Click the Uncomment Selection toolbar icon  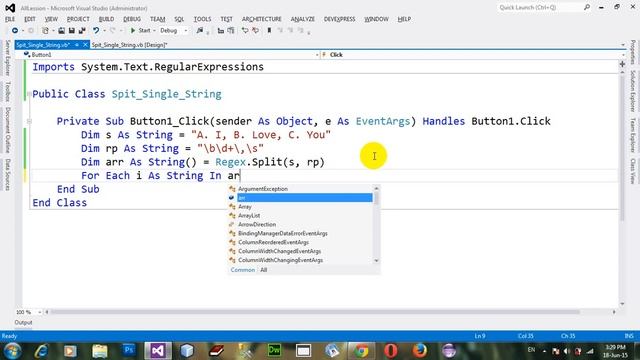pyautogui.click(x=231, y=31)
